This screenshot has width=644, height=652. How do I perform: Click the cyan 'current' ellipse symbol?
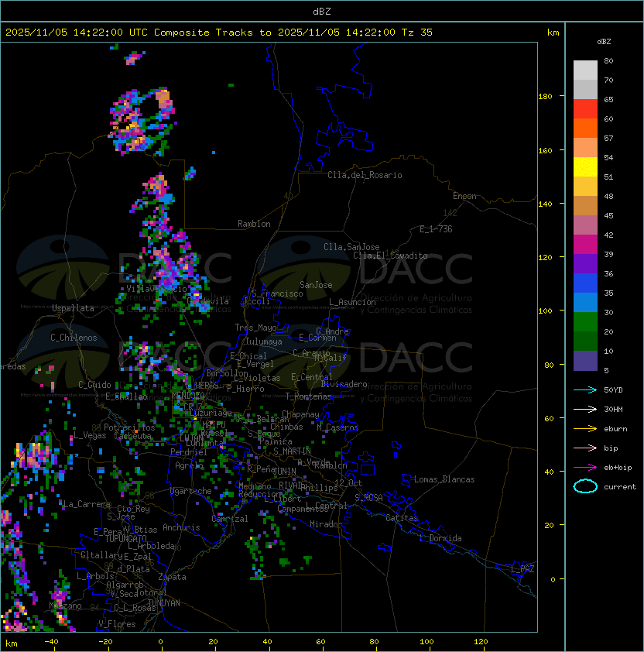click(585, 486)
